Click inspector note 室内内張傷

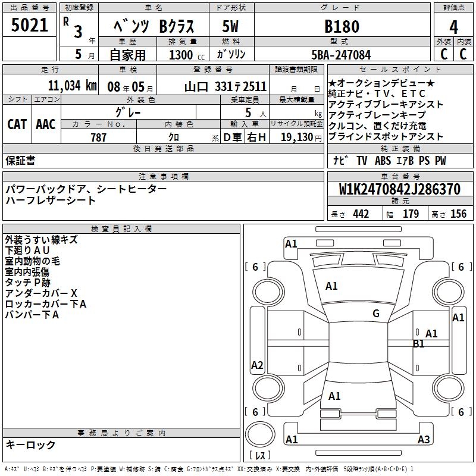pyautogui.click(x=27, y=272)
